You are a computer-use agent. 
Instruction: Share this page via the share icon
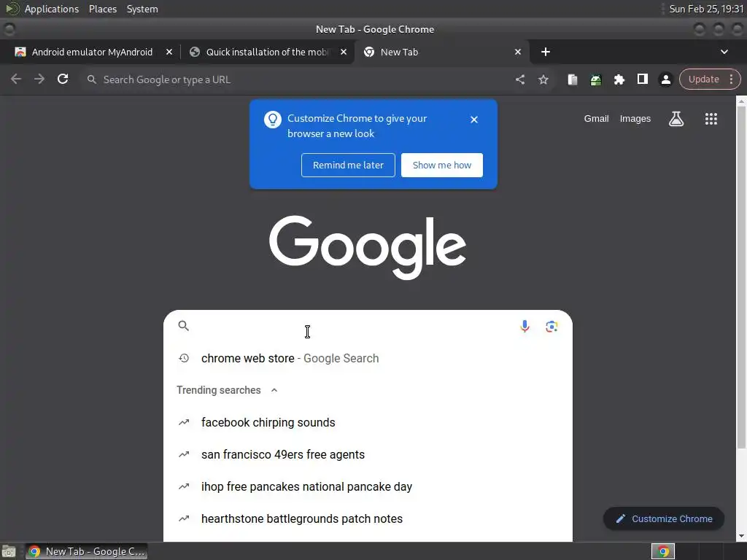519,79
